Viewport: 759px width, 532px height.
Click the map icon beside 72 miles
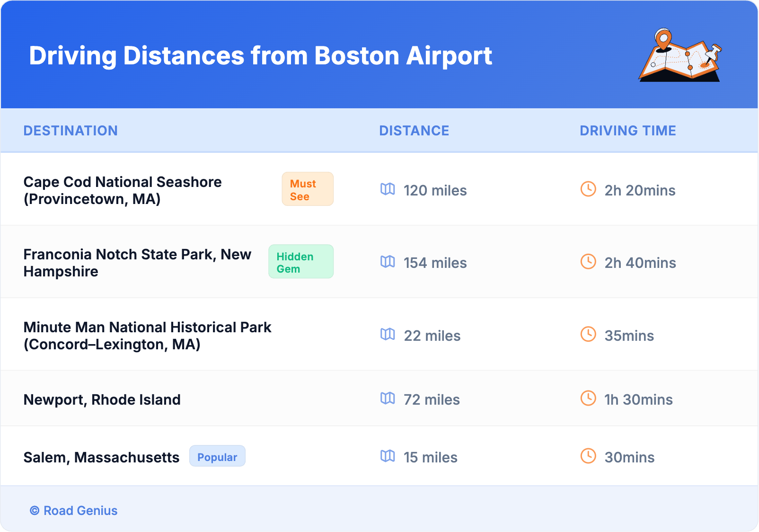[388, 399]
